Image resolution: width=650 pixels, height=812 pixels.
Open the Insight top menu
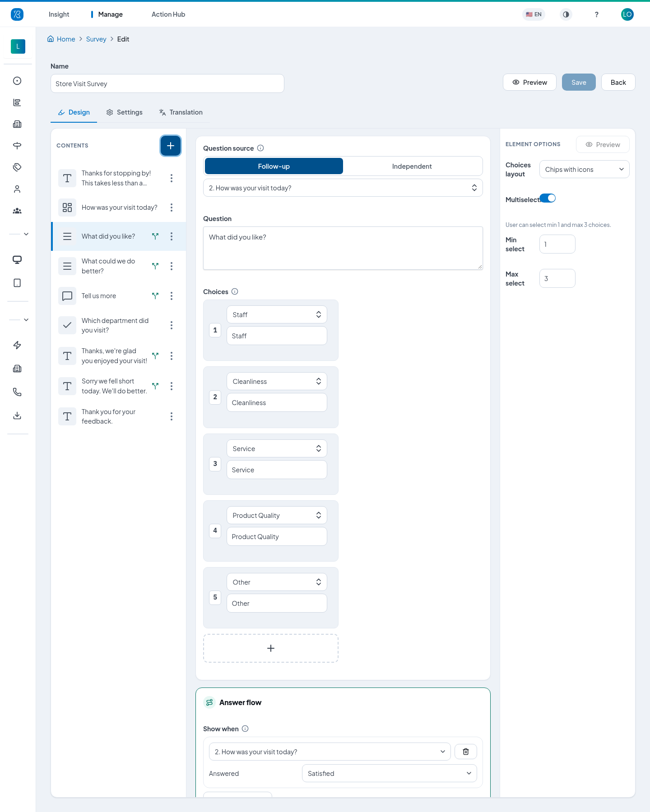point(59,14)
